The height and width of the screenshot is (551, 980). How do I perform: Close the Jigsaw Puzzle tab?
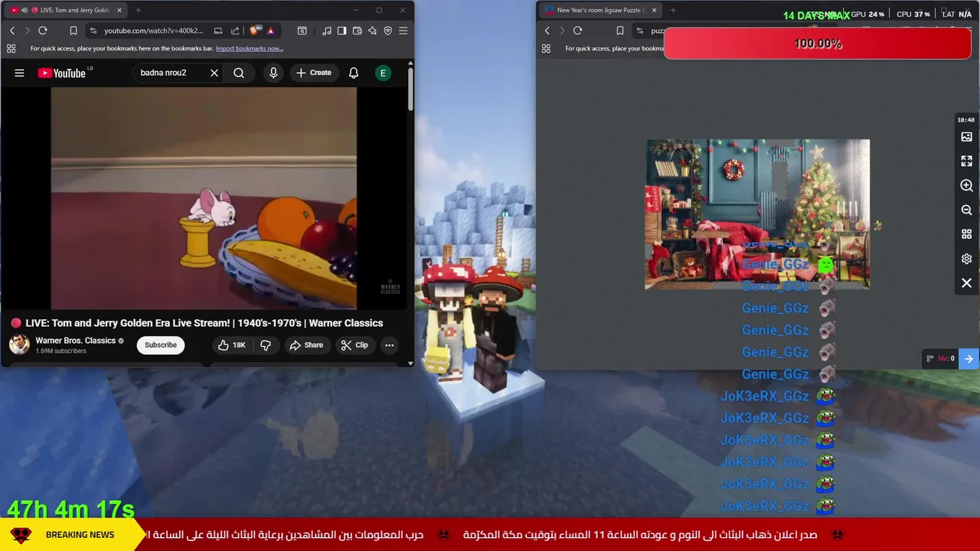tap(654, 10)
